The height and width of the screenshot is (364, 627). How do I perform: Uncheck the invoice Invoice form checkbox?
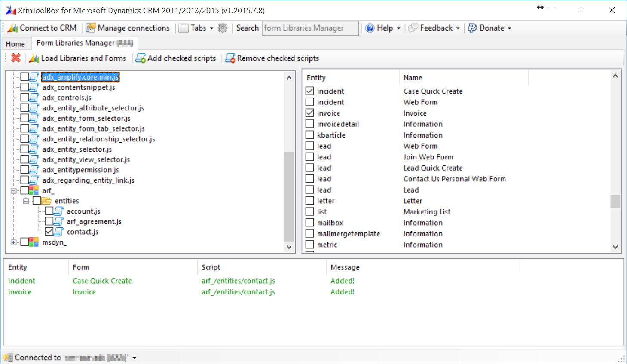point(309,113)
